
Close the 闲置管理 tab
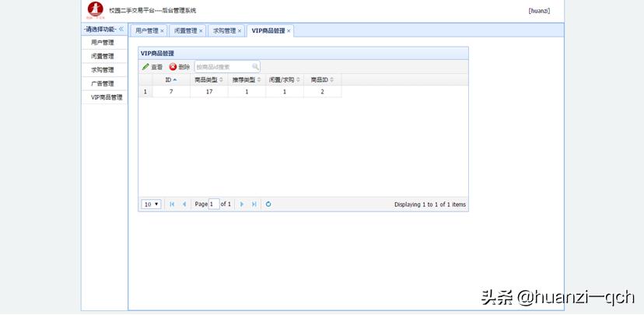click(201, 31)
